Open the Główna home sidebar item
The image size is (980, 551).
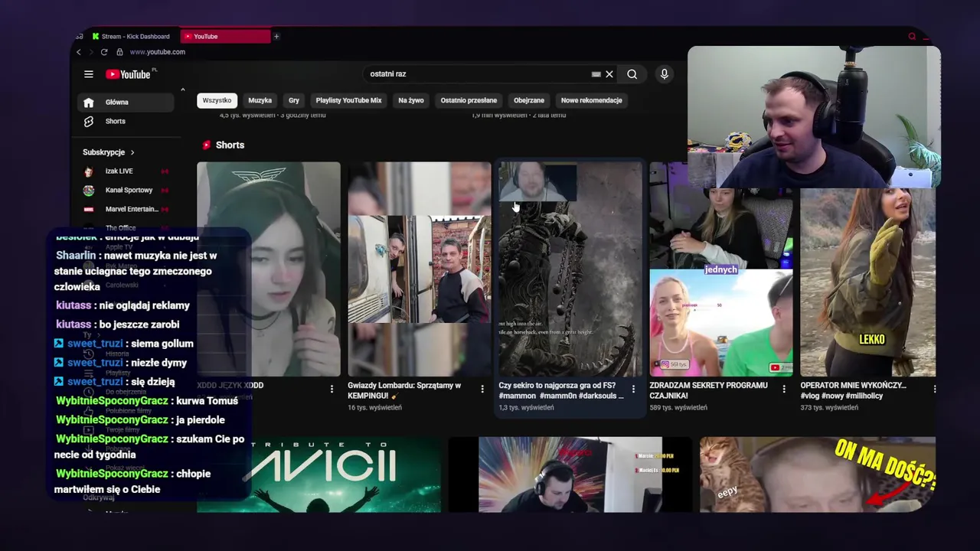click(126, 103)
